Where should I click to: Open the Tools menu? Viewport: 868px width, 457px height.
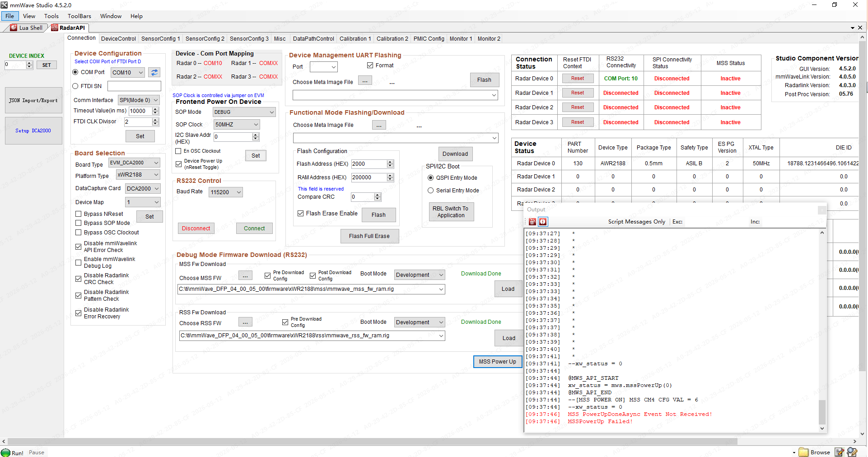pyautogui.click(x=51, y=16)
